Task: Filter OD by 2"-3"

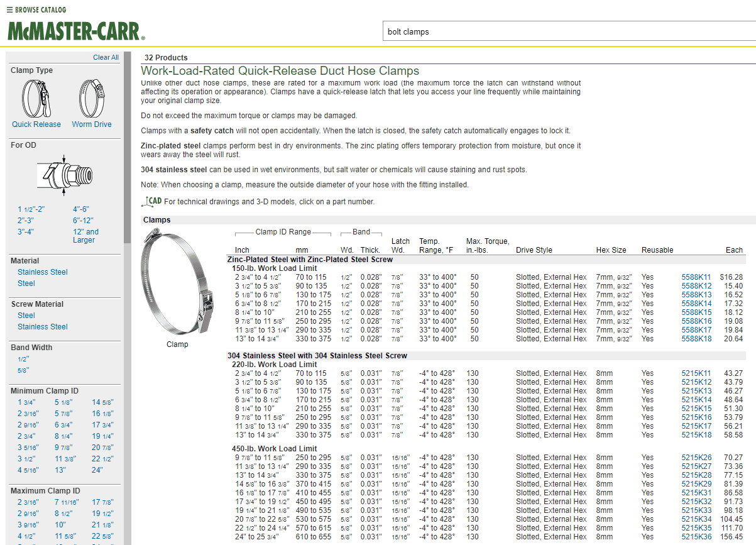Action: pos(26,221)
